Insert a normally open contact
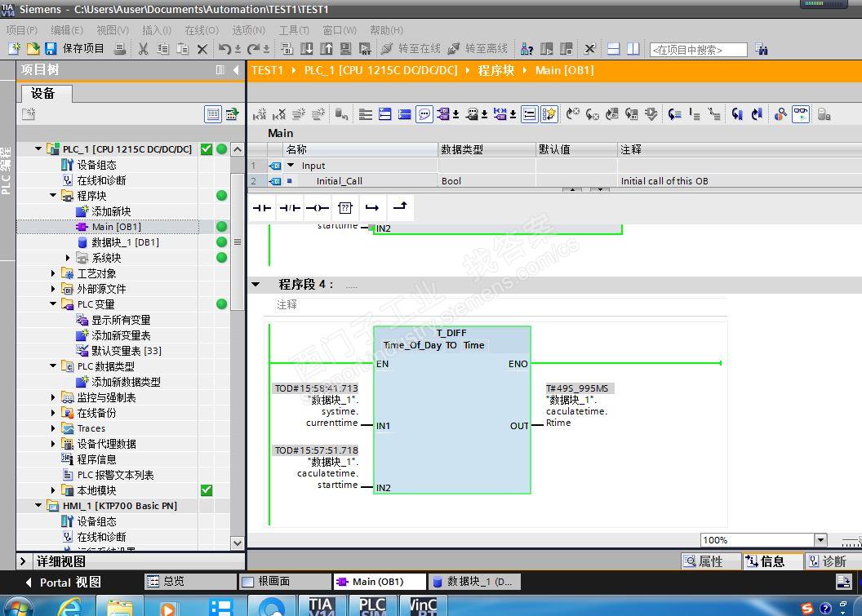The image size is (862, 616). 262,208
